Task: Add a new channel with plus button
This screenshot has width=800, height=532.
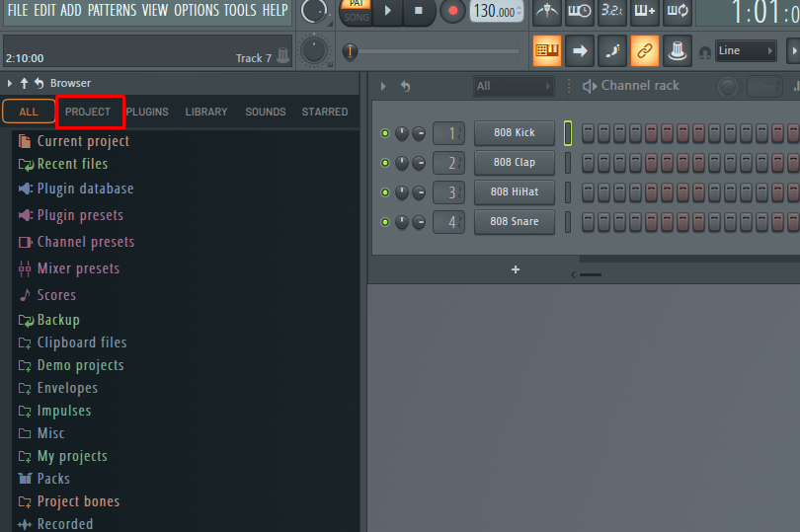Action: (516, 269)
